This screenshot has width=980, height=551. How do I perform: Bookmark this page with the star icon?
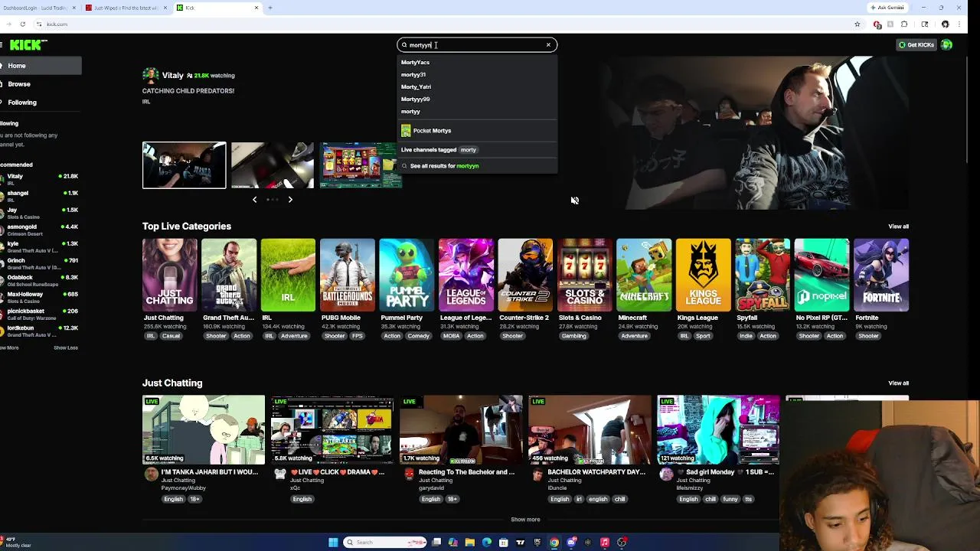857,24
